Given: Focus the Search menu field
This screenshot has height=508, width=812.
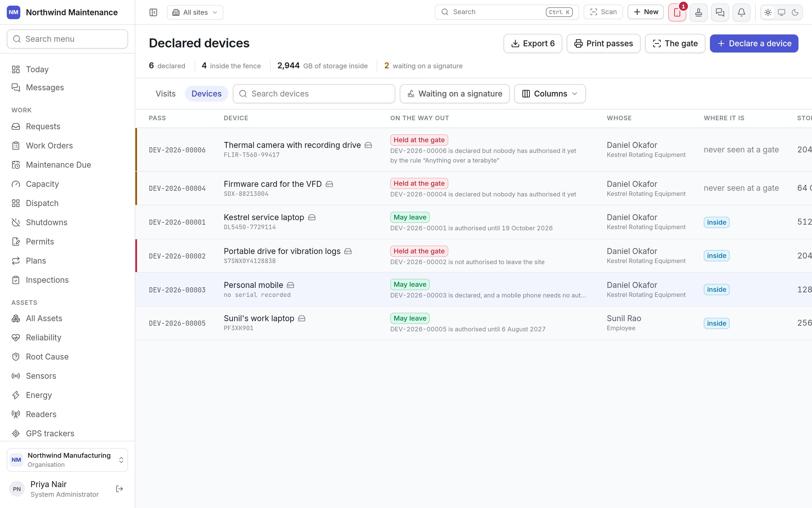Looking at the screenshot, I should pos(67,39).
